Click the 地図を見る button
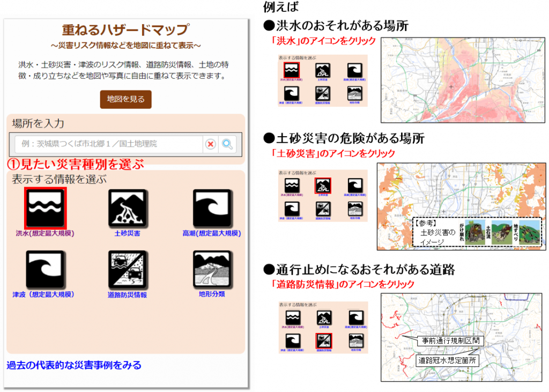The height and width of the screenshot is (392, 549). tap(125, 99)
